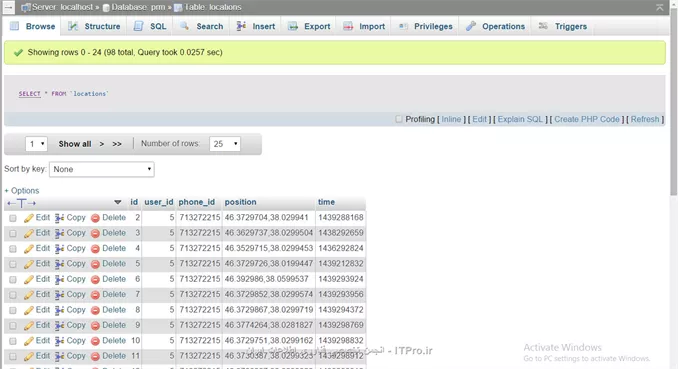The image size is (678, 369).
Task: Click the Operations wrench icon
Action: click(471, 26)
